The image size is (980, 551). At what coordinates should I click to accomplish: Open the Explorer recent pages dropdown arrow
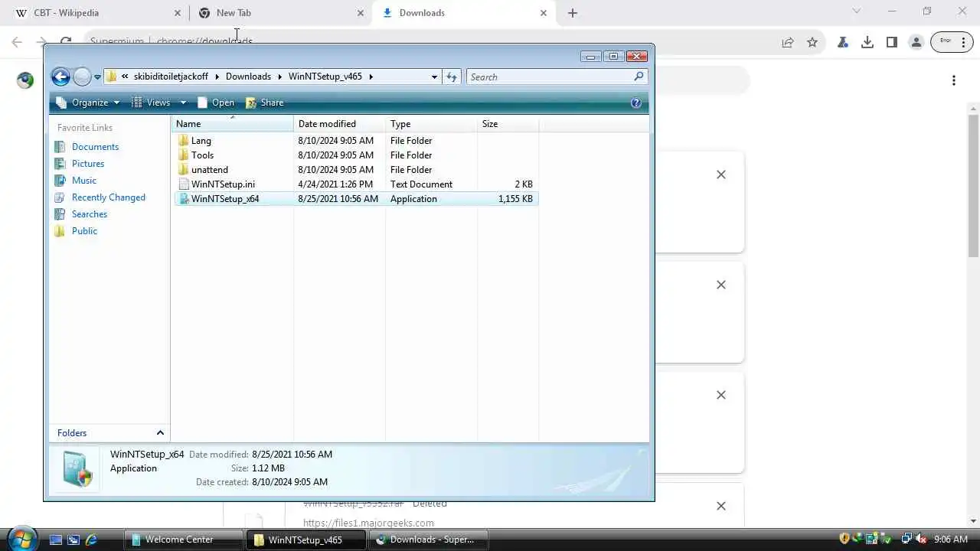click(x=97, y=77)
